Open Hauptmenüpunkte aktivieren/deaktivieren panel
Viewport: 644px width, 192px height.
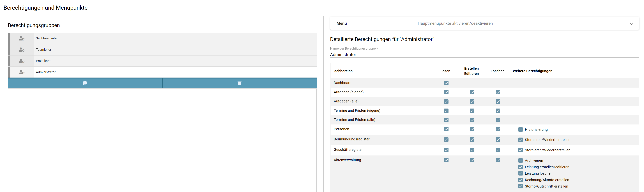(455, 23)
